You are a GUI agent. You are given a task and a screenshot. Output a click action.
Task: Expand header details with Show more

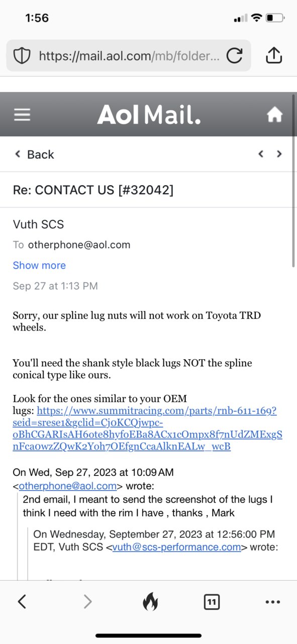[x=39, y=265]
